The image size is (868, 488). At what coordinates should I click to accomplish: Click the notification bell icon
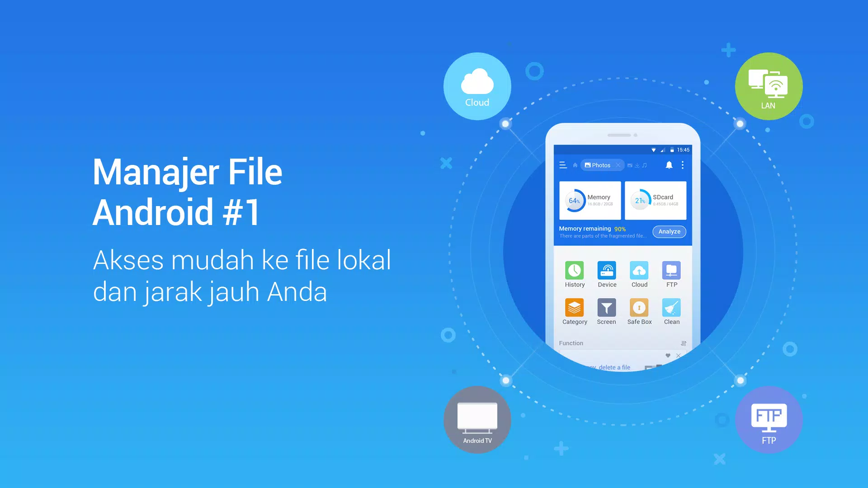[x=669, y=164]
